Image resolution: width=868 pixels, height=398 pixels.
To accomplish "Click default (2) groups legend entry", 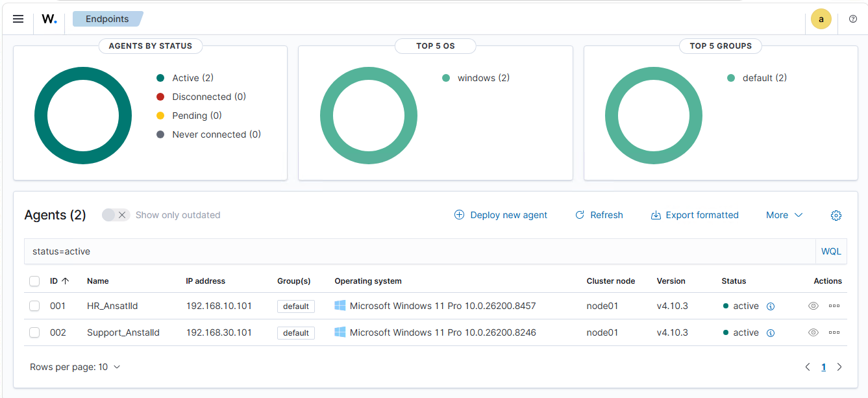I will [x=757, y=78].
